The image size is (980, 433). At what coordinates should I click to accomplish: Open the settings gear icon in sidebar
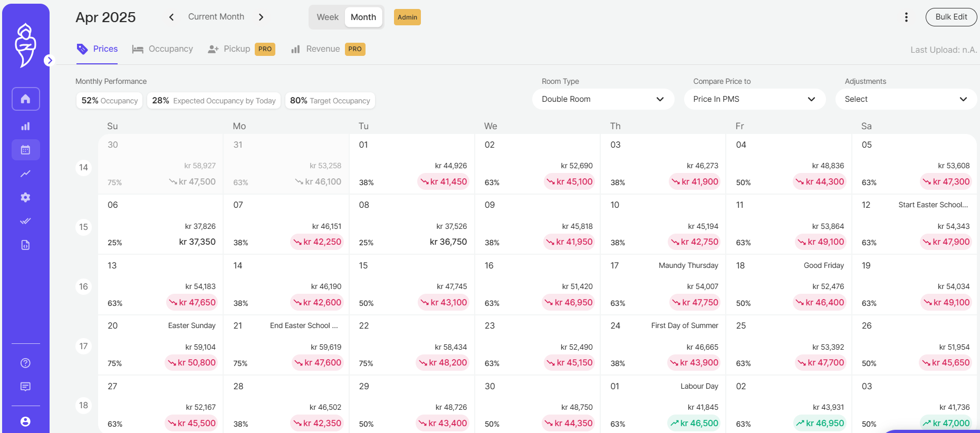tap(25, 197)
